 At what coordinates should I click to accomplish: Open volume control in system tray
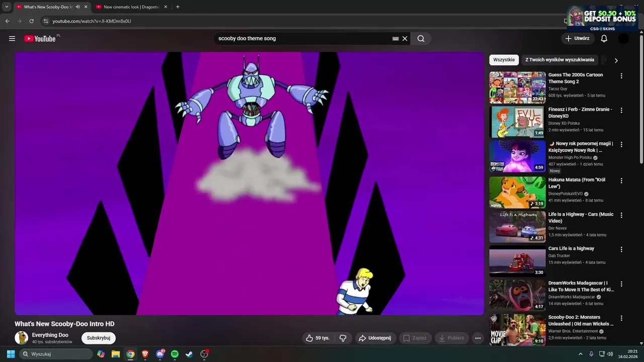[610, 354]
